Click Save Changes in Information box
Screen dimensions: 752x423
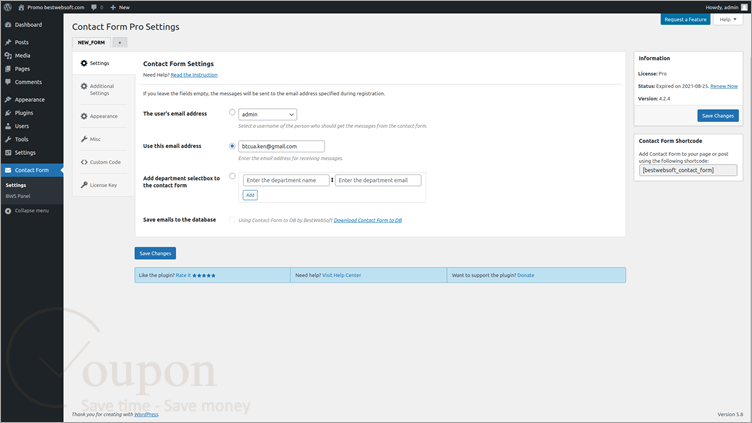pos(717,116)
